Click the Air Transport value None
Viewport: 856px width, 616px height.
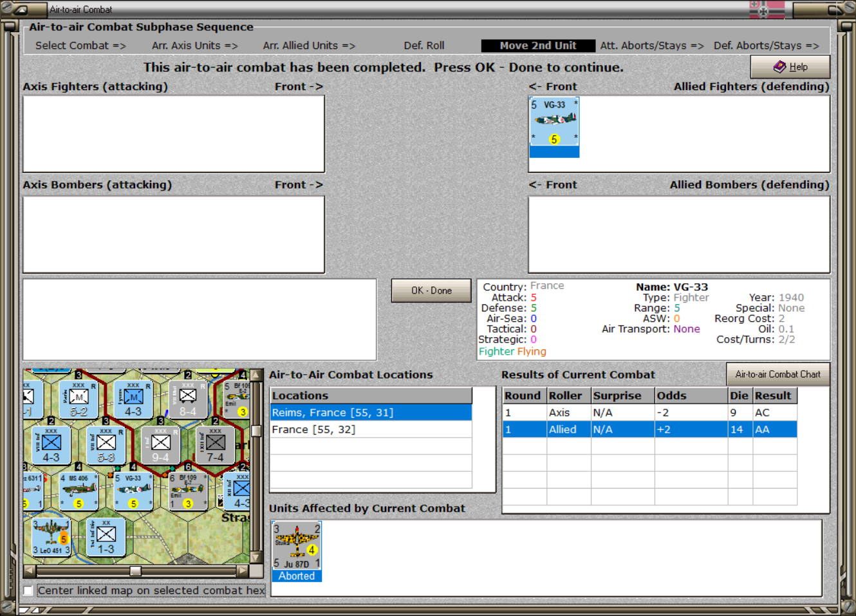tap(687, 329)
